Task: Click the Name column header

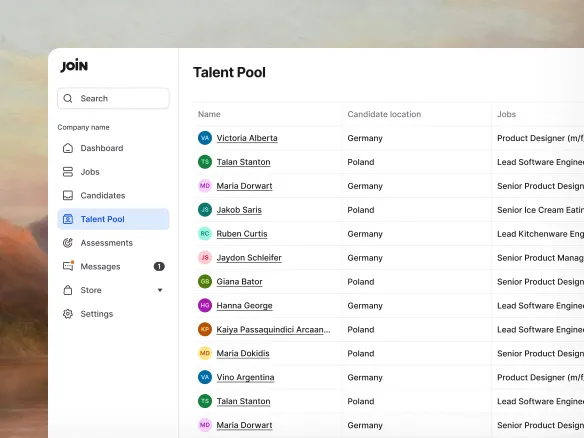Action: click(209, 114)
